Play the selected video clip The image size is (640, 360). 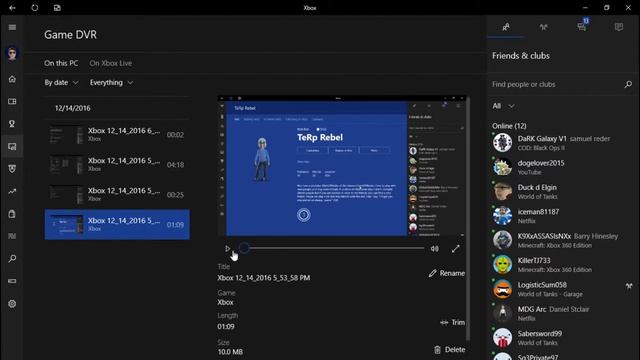[227, 248]
